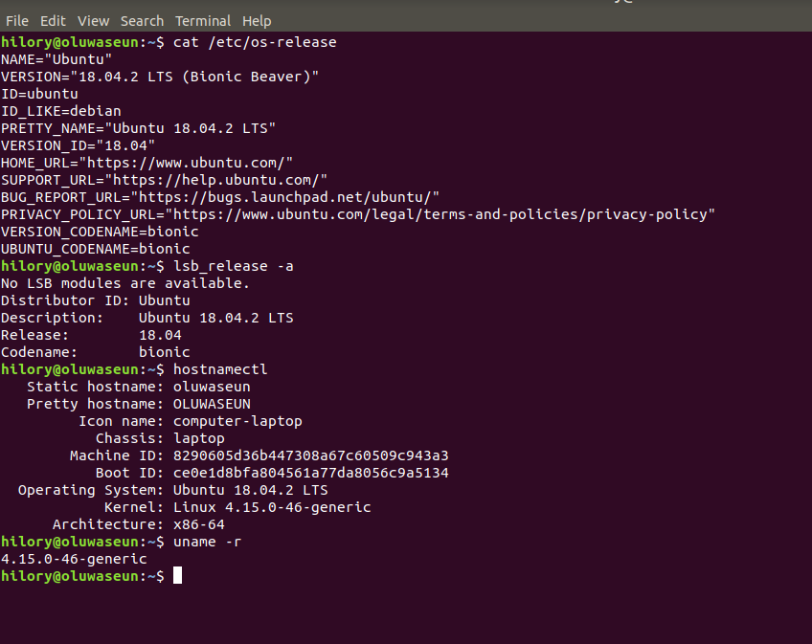Click the 'cat /etc/os-release' command text
This screenshot has width=812, height=644.
pyautogui.click(x=255, y=42)
